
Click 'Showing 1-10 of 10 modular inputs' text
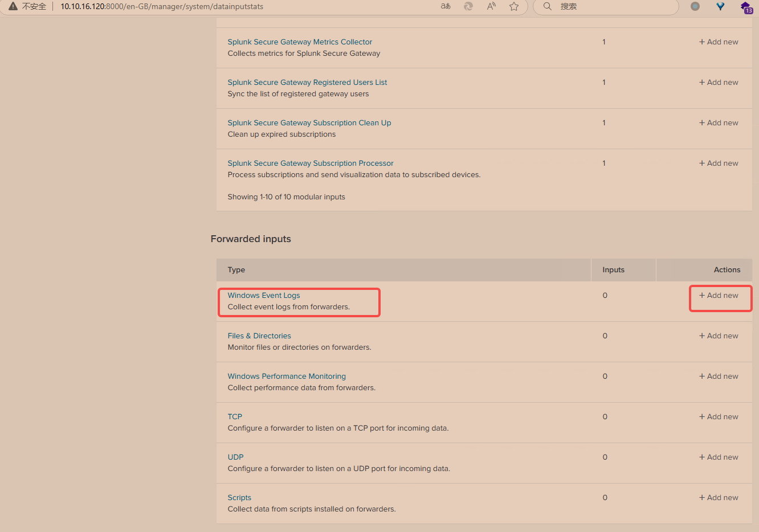tap(286, 197)
